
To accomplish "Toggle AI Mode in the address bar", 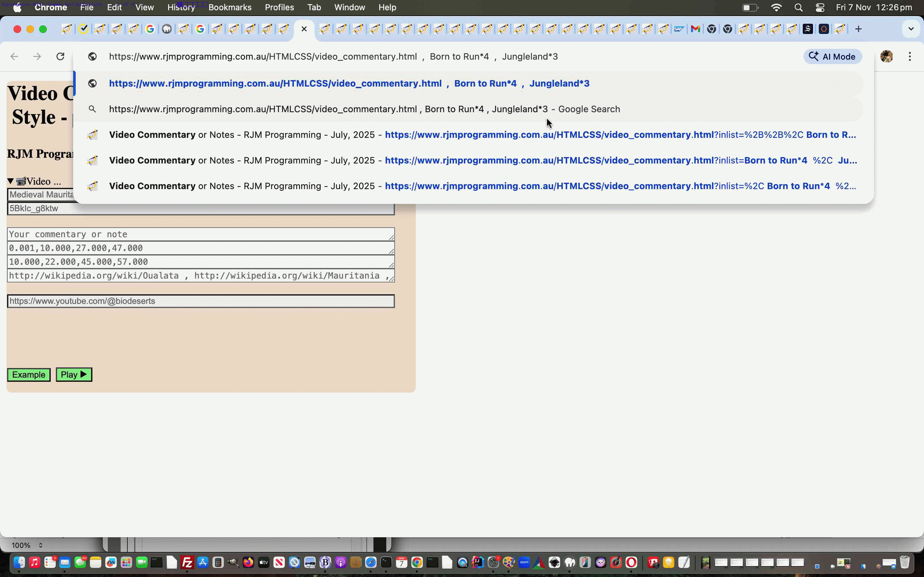I will (832, 56).
